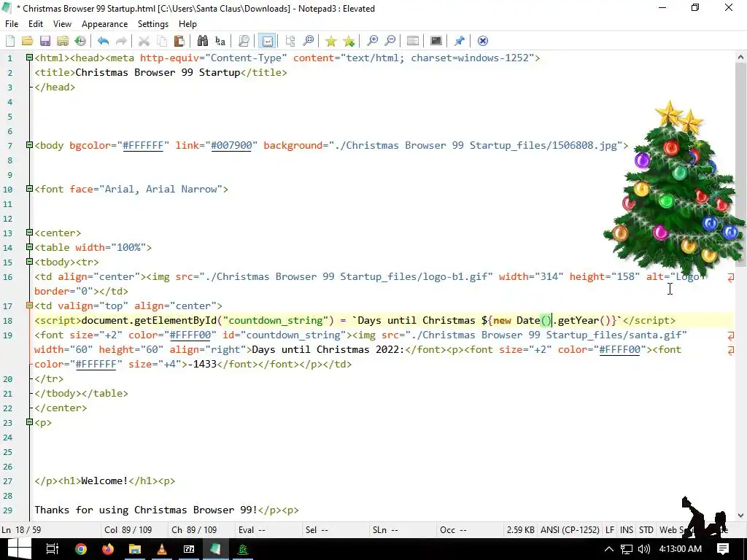Viewport: 747px width, 560px height.
Task: Collapse the tbody fold on line 15
Action: tap(29, 262)
